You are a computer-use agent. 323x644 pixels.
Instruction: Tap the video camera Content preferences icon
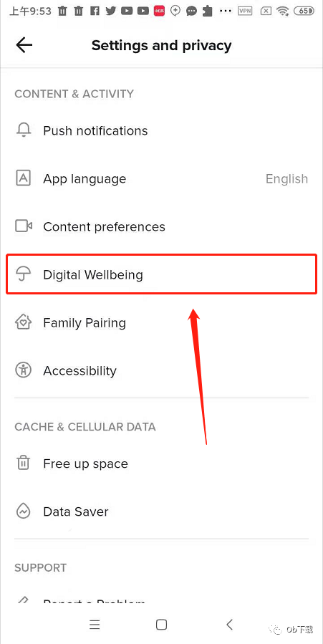24,226
